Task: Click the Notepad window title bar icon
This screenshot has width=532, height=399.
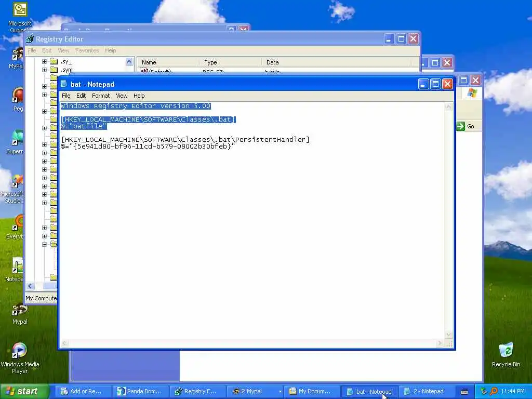Action: point(64,84)
